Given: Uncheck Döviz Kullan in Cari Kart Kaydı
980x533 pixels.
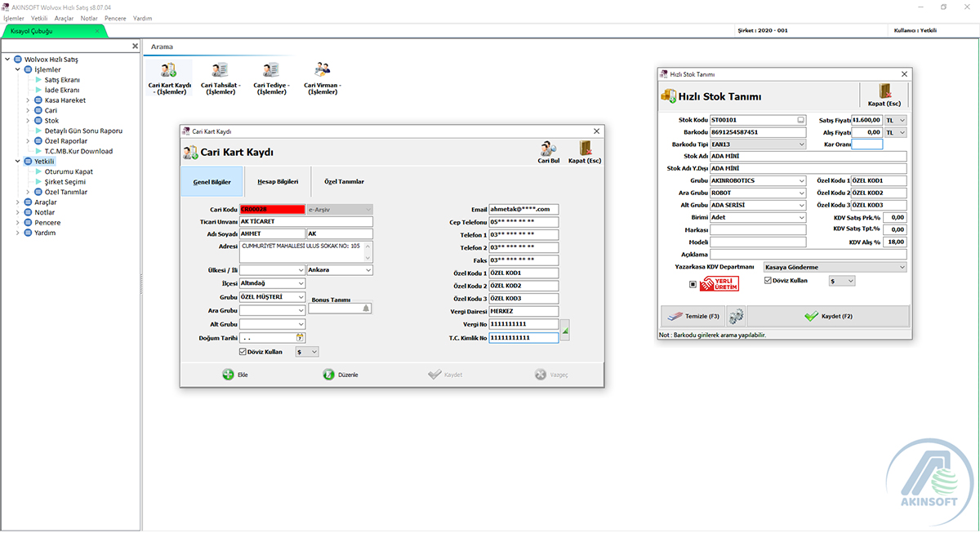Looking at the screenshot, I should (x=243, y=352).
